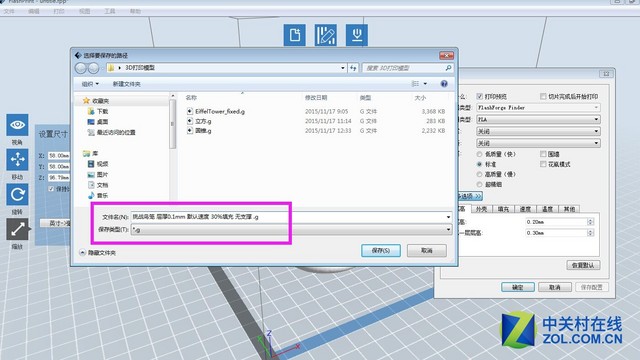Open the file name history dropdown arrow

point(448,217)
